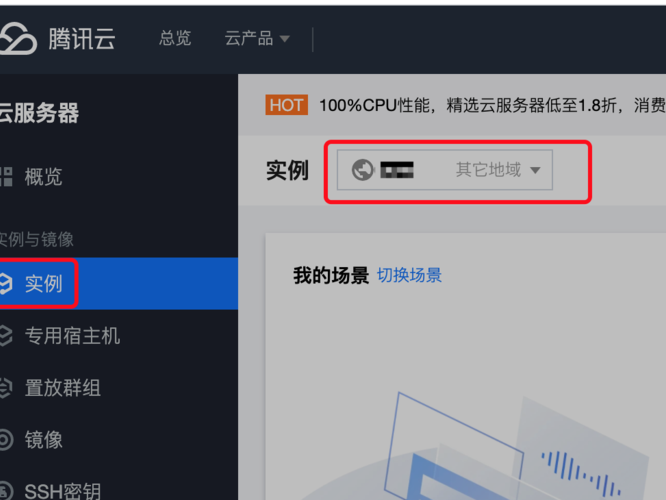The width and height of the screenshot is (666, 500).
Task: Click the 切换场景 link
Action: tap(409, 275)
